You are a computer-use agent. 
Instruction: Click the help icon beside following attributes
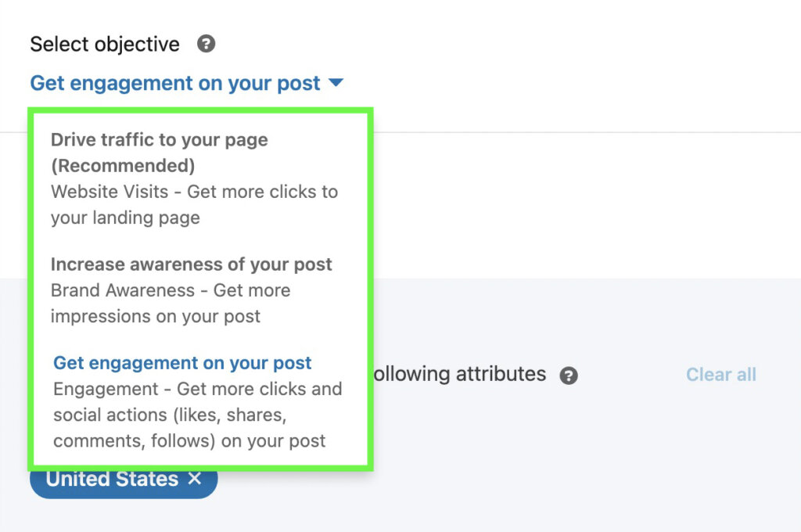coord(569,376)
